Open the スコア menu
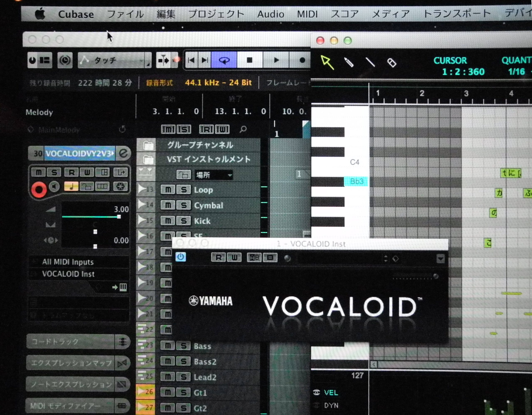This screenshot has width=532, height=415. [x=345, y=14]
